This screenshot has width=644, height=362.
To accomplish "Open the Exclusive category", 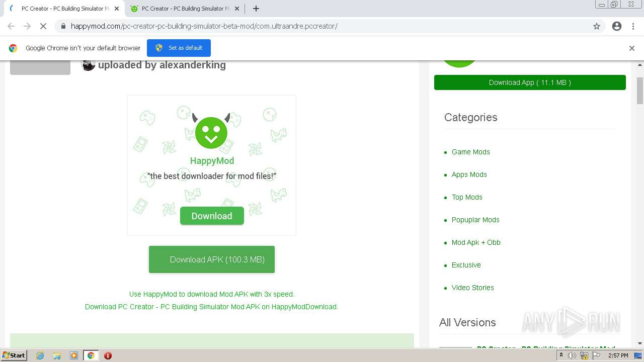I will pyautogui.click(x=466, y=265).
